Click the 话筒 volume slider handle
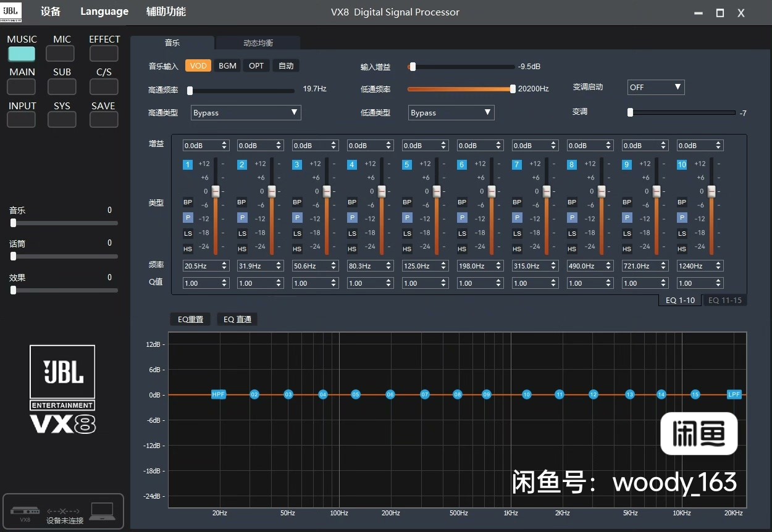 pos(13,256)
